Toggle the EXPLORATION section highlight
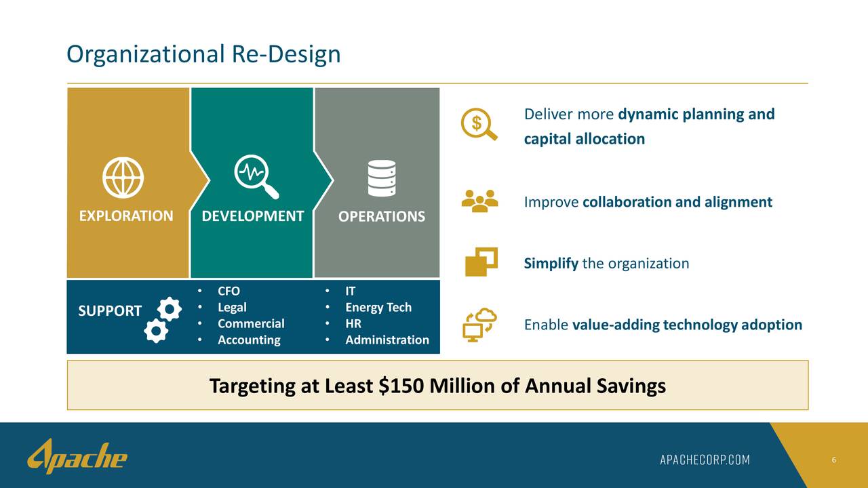 coord(125,216)
